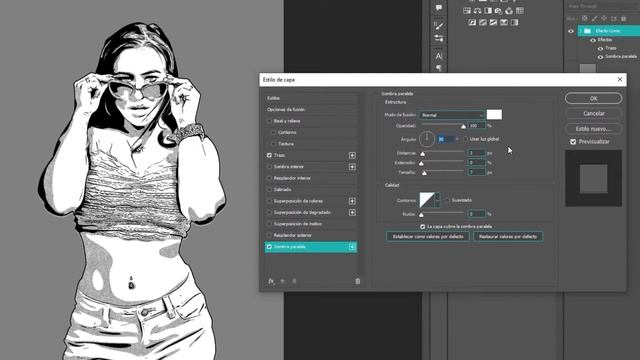Toggle the Suavizado checkbox

(447, 200)
